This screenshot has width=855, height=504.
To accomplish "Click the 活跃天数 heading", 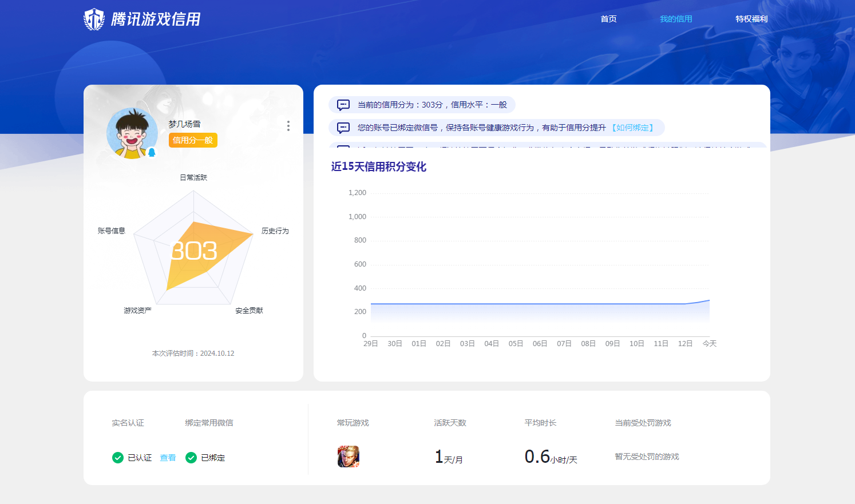I will tap(450, 423).
